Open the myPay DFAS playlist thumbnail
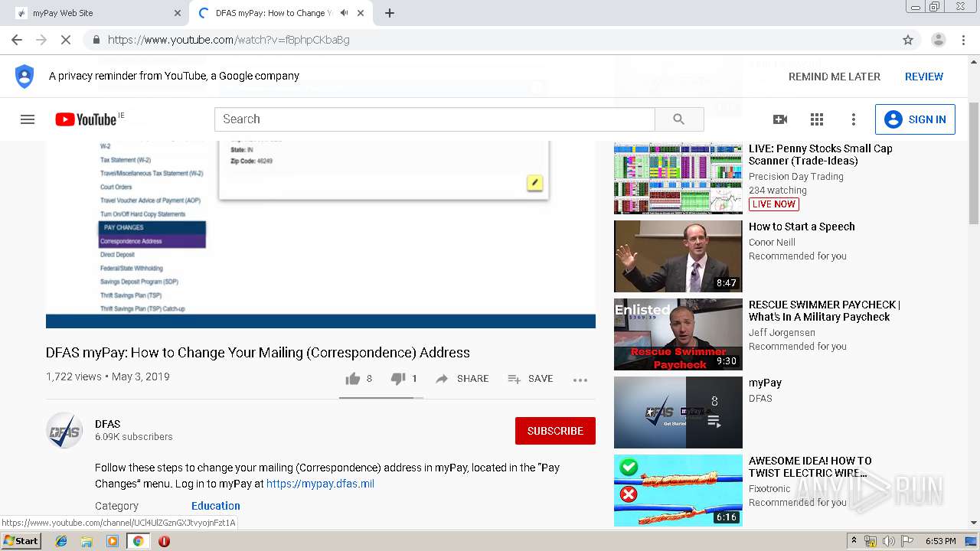This screenshot has height=551, width=980. pyautogui.click(x=678, y=412)
